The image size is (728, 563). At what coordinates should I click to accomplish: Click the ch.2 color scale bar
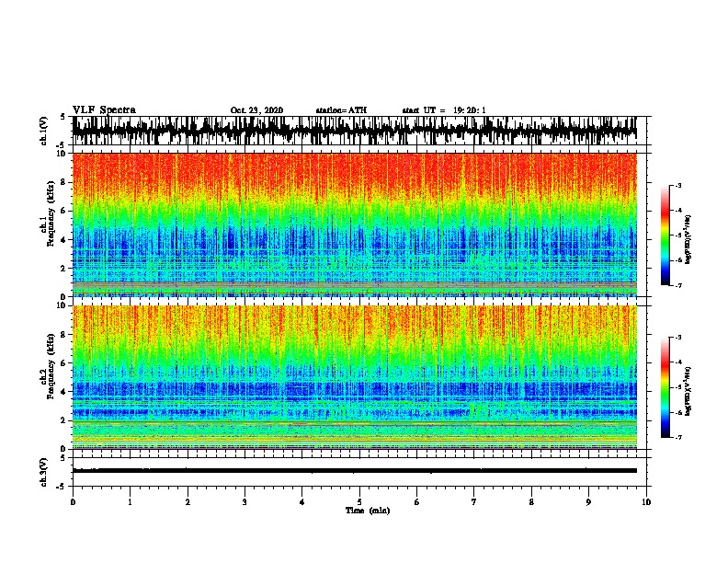tap(665, 387)
